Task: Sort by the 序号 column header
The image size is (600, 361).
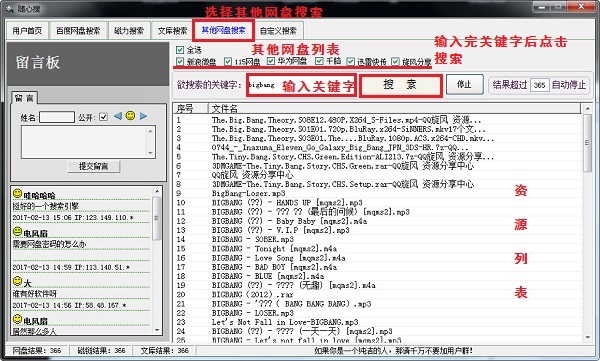Action: 190,108
